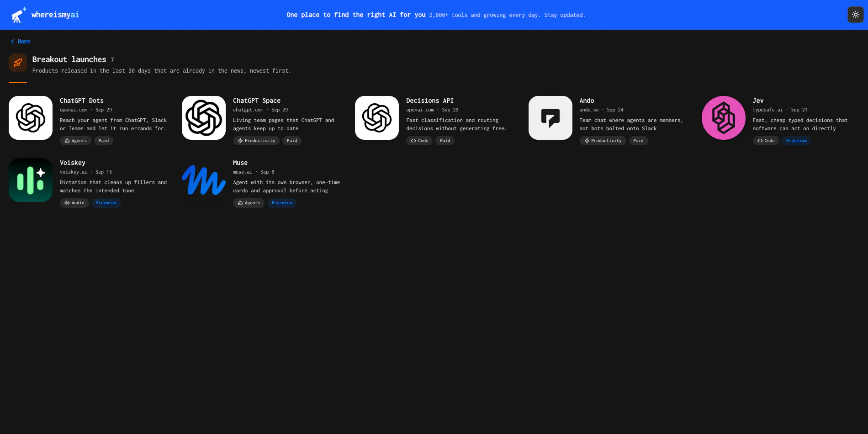Open the Ando app logo

[550, 118]
